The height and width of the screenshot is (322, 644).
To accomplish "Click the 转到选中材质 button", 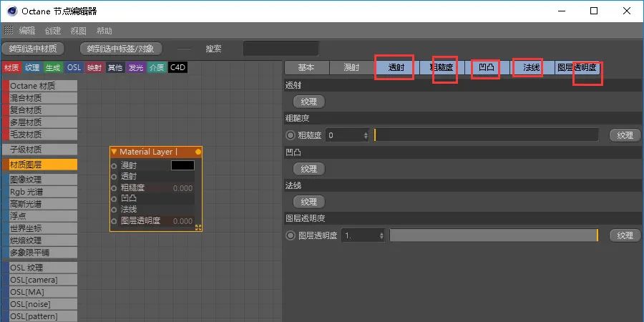I will pyautogui.click(x=33, y=49).
